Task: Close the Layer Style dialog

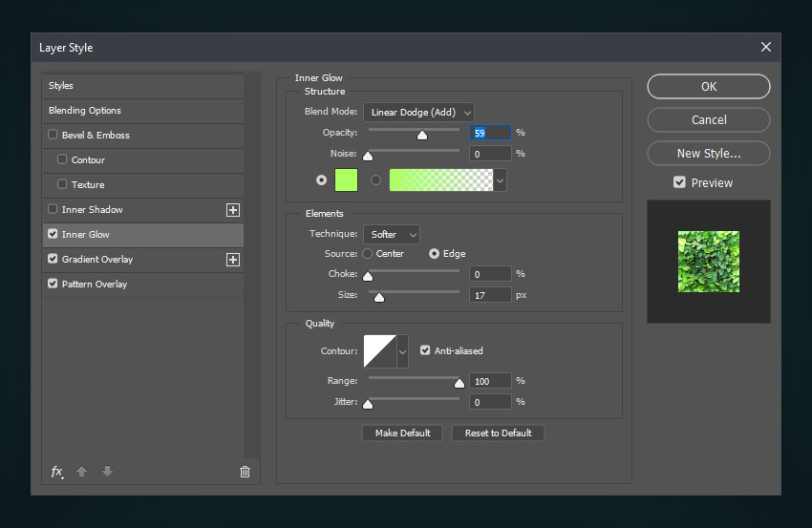Action: (765, 47)
